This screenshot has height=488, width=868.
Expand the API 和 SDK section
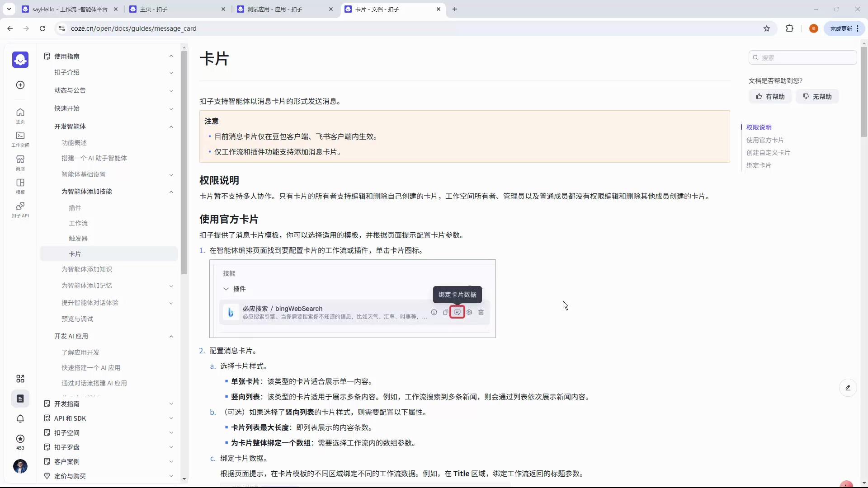point(171,418)
